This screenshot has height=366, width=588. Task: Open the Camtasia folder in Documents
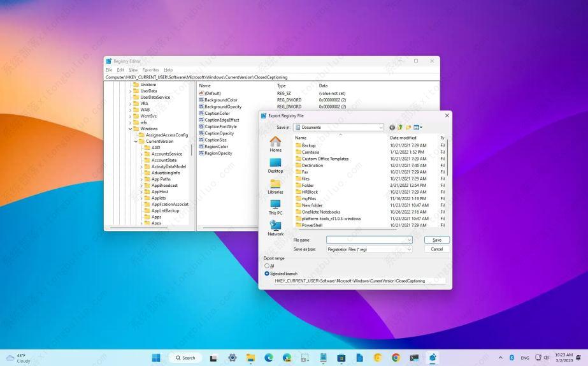coord(310,152)
